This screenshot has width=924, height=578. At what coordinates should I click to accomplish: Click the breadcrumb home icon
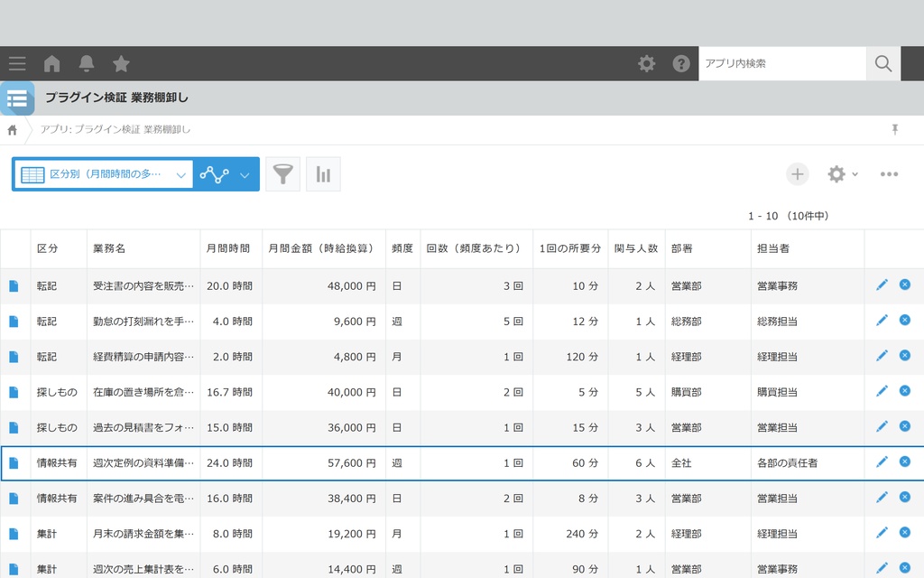[13, 130]
